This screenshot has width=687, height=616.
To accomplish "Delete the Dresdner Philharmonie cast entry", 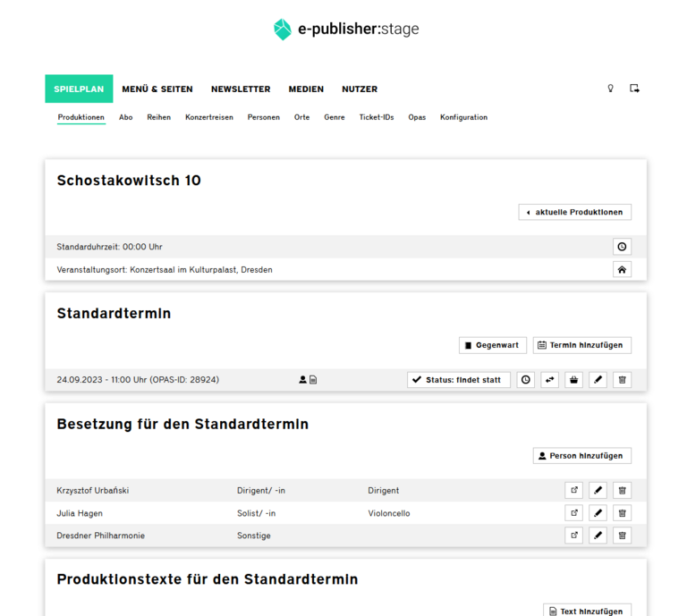I will (623, 535).
